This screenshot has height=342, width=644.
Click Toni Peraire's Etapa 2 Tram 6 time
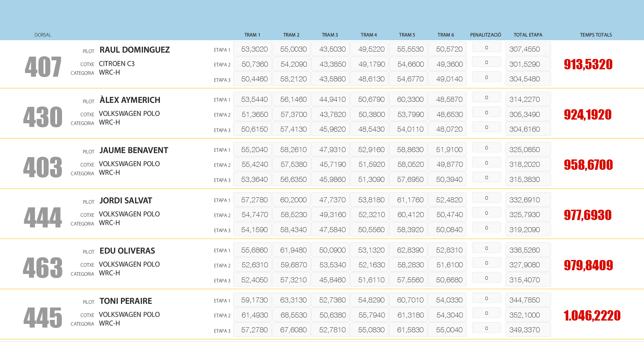pos(449,315)
